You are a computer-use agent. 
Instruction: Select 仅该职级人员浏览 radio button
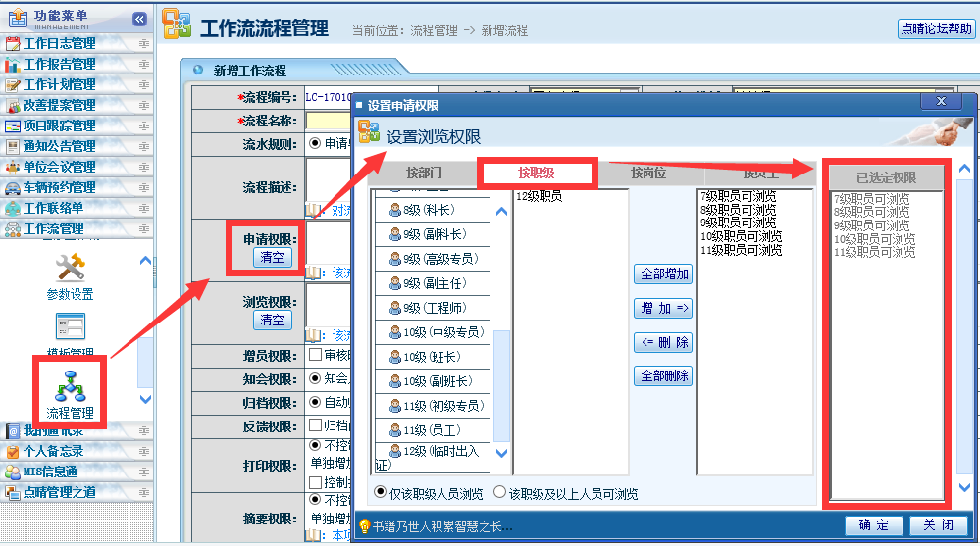click(x=380, y=492)
